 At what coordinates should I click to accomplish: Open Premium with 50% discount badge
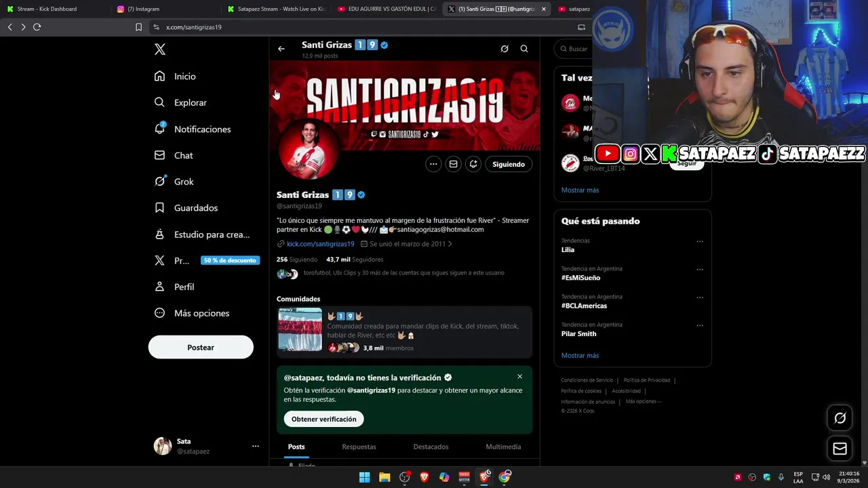pyautogui.click(x=207, y=260)
